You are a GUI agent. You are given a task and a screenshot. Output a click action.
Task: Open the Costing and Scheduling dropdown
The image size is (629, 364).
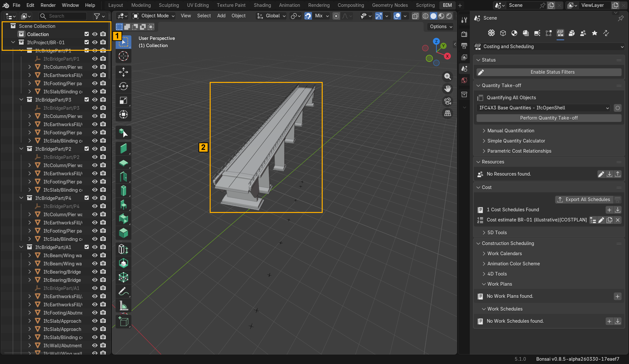[x=549, y=47]
